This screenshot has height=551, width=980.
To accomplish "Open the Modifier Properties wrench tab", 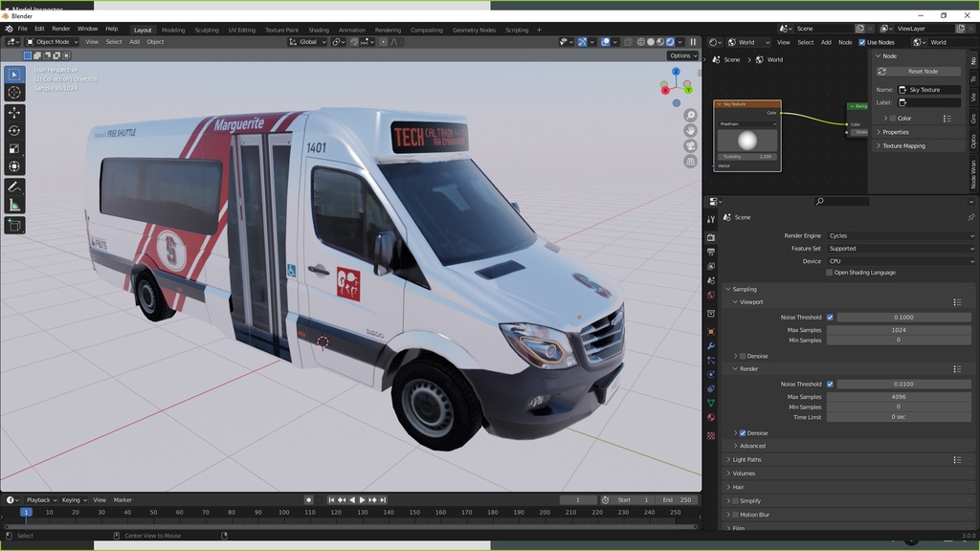I will coord(711,344).
